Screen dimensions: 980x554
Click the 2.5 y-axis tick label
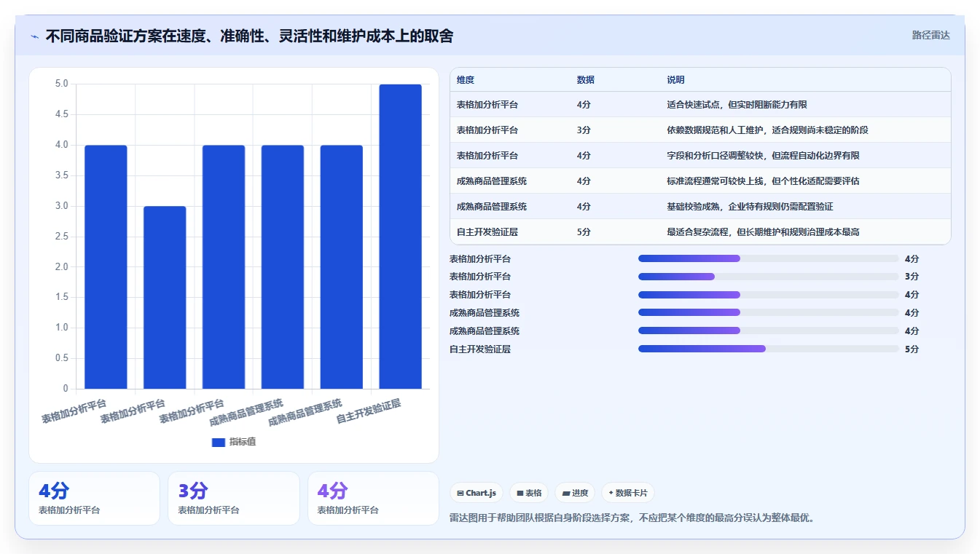click(x=62, y=237)
